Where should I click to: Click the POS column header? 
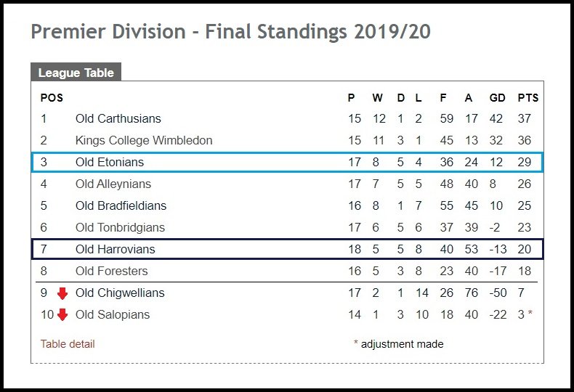coord(52,97)
